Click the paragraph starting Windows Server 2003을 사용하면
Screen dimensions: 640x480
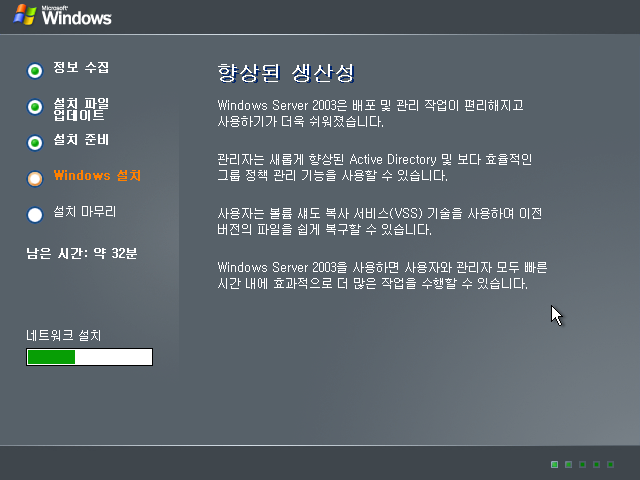(x=382, y=275)
